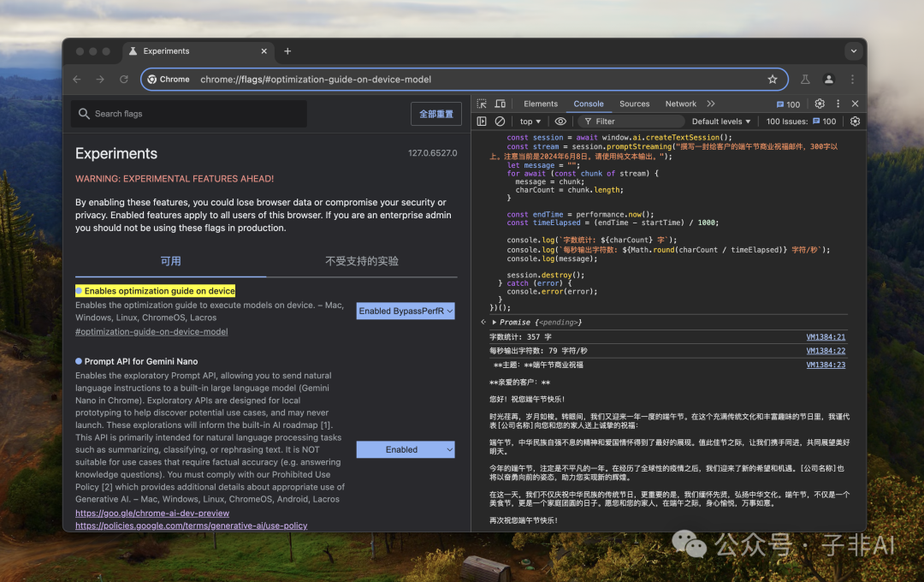The height and width of the screenshot is (582, 924).
Task: Clear the console with the clear icon
Action: [500, 122]
